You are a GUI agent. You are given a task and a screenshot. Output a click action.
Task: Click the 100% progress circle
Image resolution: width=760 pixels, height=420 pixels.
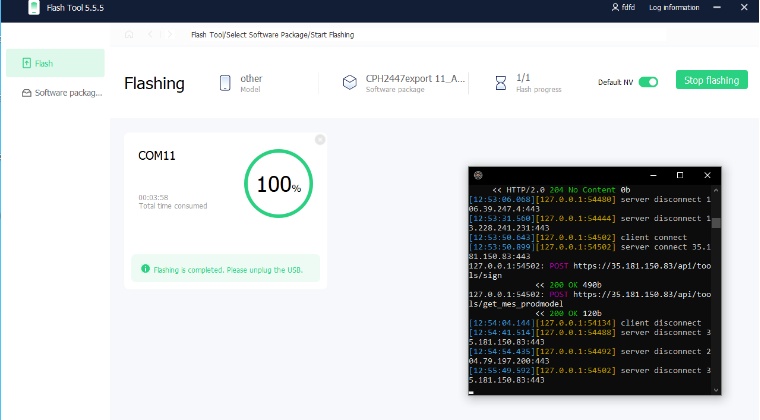tap(278, 184)
